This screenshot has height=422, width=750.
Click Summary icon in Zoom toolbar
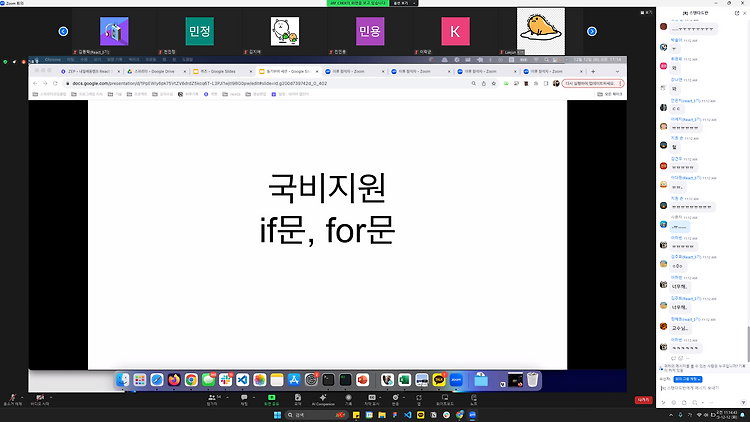click(x=298, y=399)
